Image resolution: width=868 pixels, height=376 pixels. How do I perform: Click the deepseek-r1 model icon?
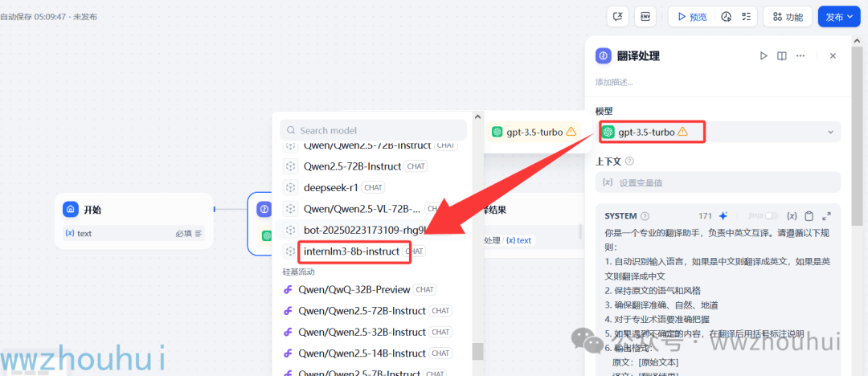(x=290, y=187)
